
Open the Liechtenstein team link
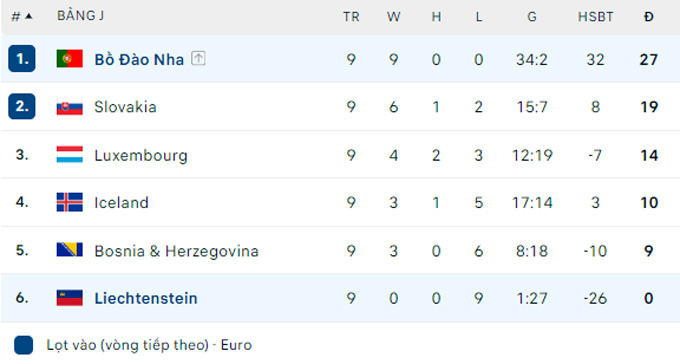click(146, 298)
